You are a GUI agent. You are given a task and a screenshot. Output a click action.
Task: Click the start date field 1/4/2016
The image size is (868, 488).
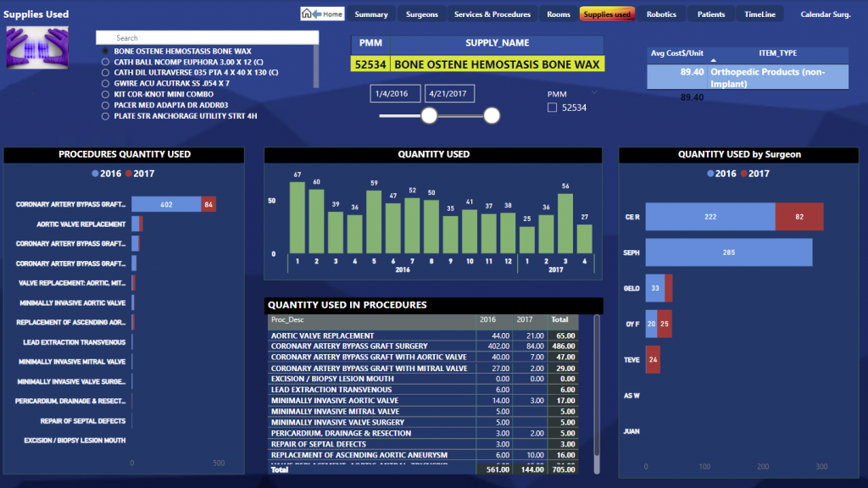coord(394,93)
